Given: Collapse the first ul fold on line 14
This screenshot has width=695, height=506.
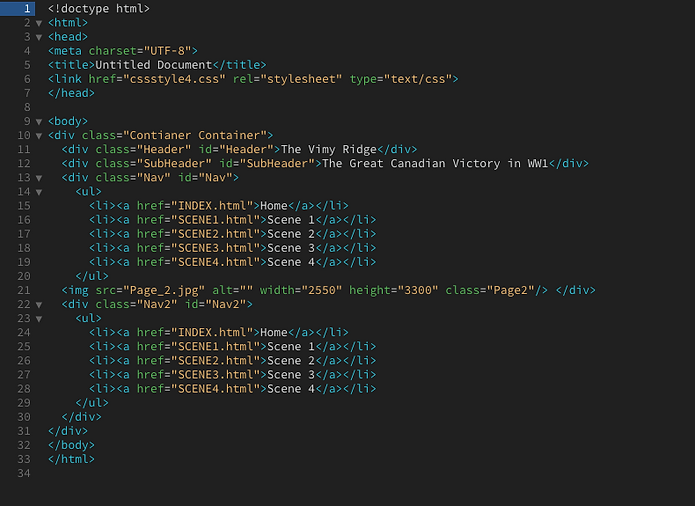Looking at the screenshot, I should 39,192.
